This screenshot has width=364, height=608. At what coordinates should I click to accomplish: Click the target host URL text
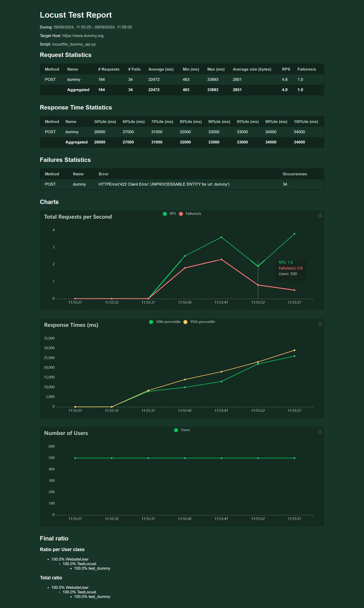(83, 36)
